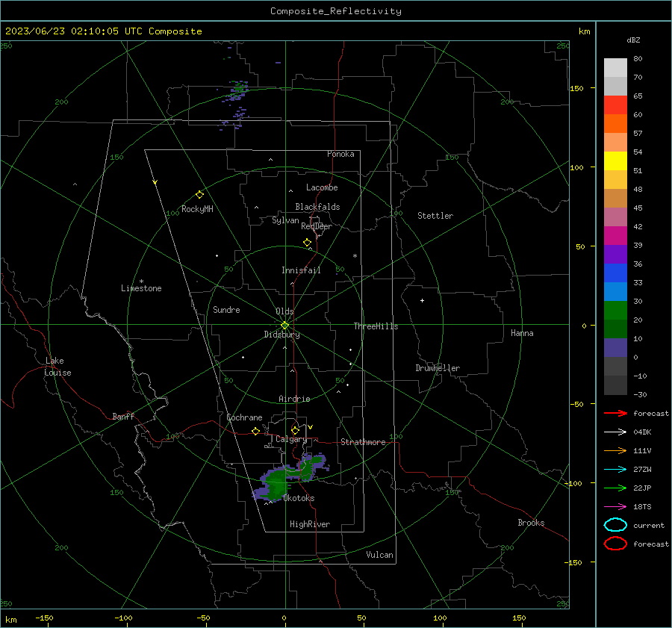The width and height of the screenshot is (672, 628).
Task: Click the Cochrane city label
Action: point(244,417)
